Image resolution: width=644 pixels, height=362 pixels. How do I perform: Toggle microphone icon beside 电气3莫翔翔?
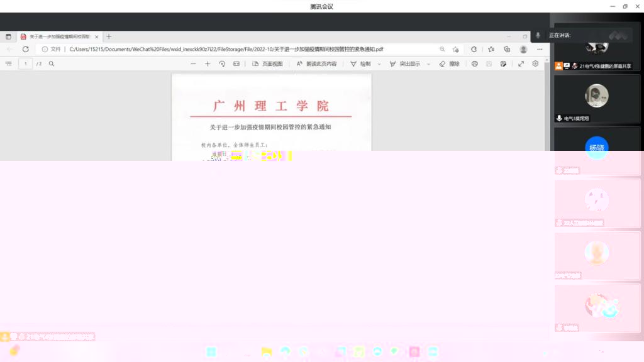[559, 118]
